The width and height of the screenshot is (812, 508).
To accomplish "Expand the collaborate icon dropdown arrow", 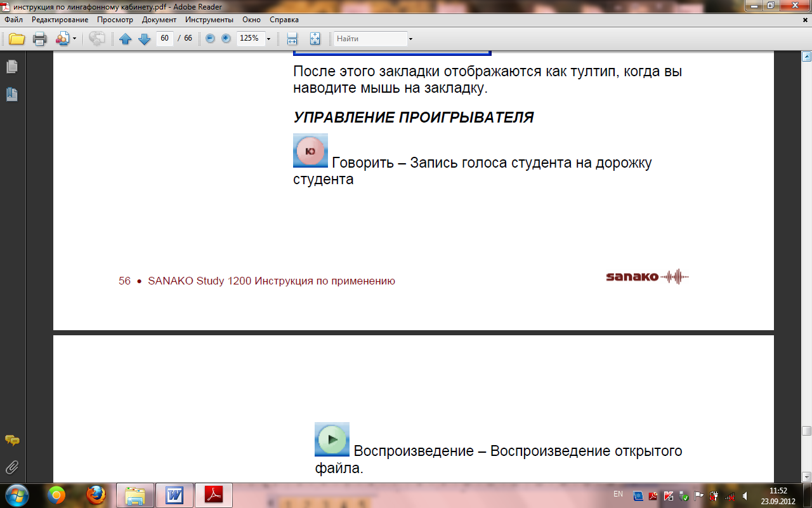I will pyautogui.click(x=74, y=39).
